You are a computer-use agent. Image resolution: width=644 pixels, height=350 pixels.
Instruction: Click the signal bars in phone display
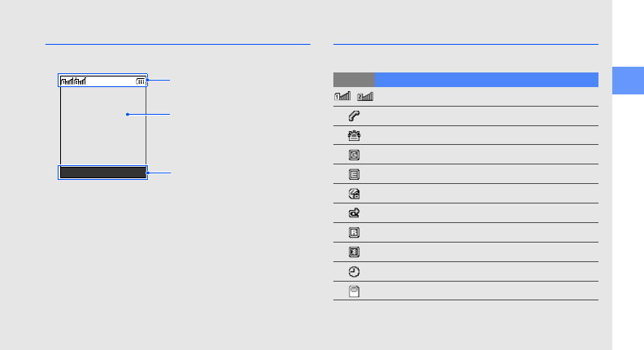coord(73,81)
